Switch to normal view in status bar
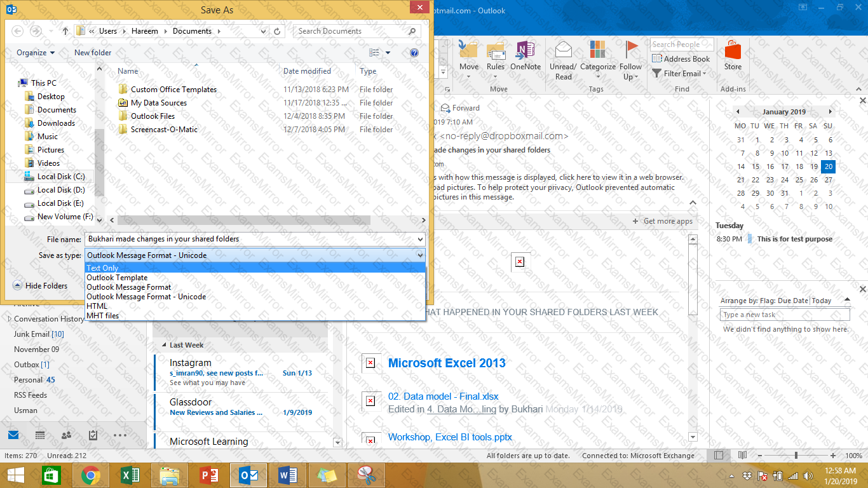868x488 pixels. click(718, 456)
